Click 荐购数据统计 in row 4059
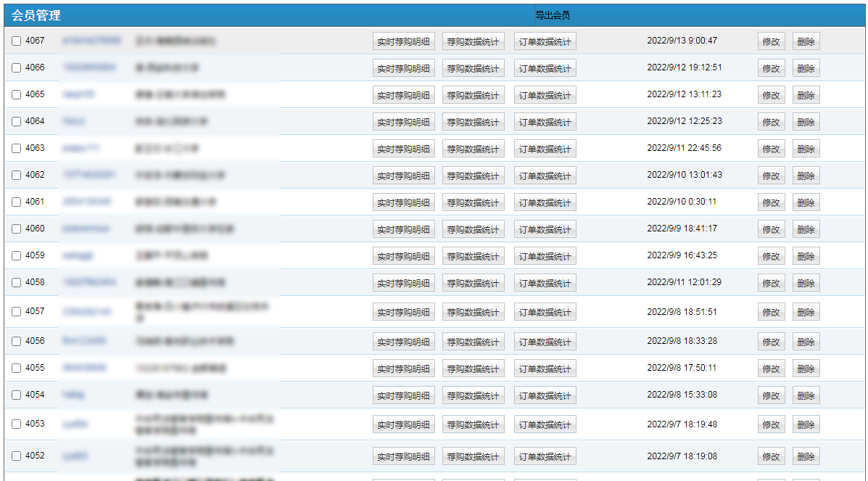This screenshot has height=481, width=868. click(x=473, y=257)
